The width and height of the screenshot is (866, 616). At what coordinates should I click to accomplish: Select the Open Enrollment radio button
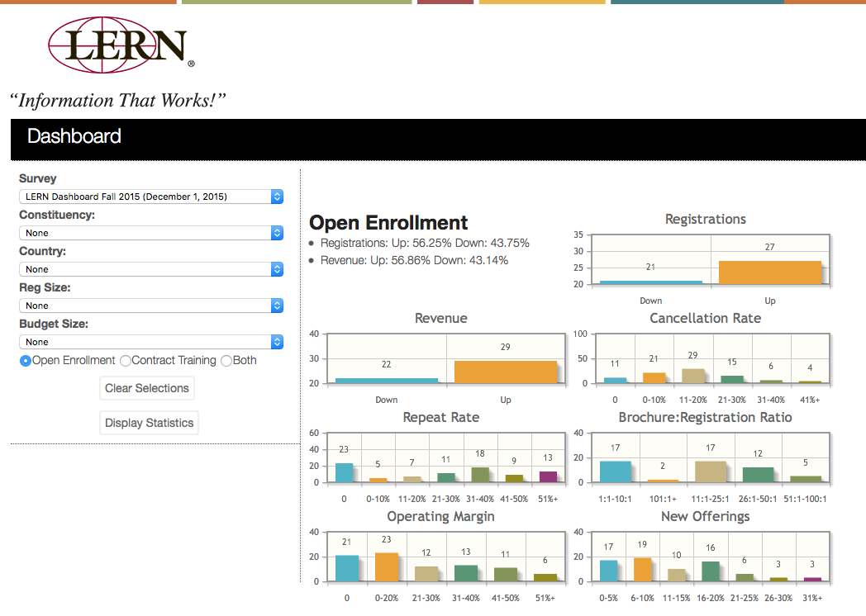tap(26, 361)
